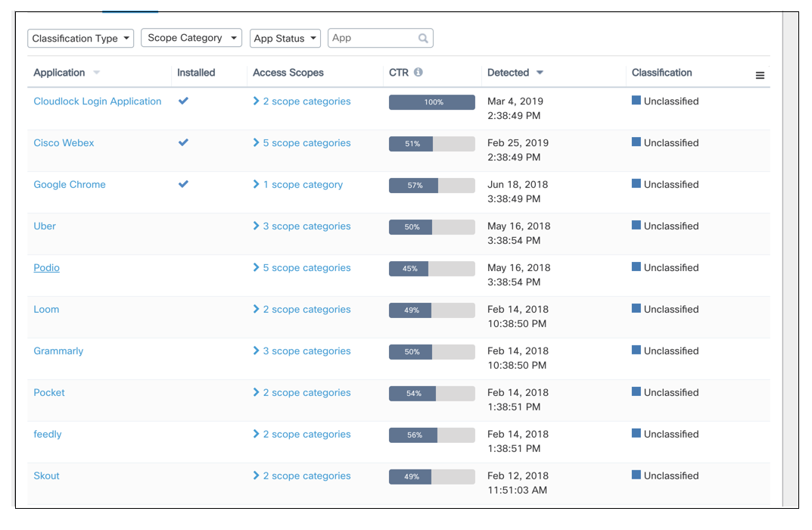
Task: Click Pocket's Unclassified color square
Action: click(636, 391)
